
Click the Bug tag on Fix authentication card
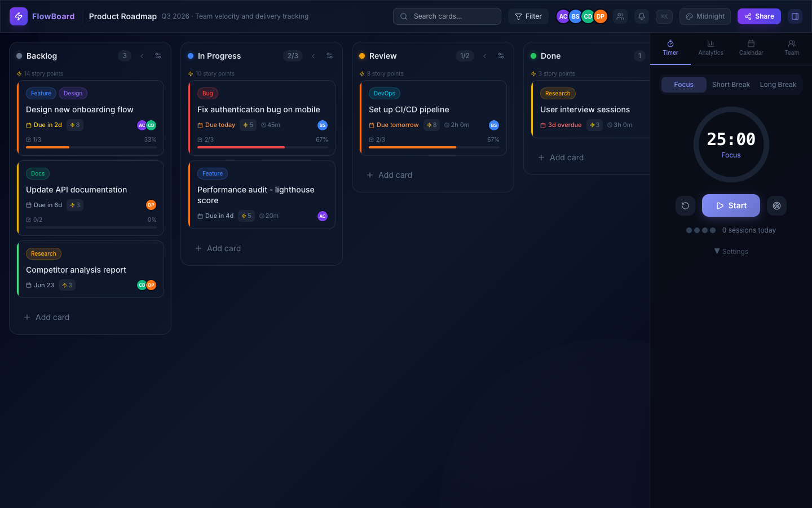[x=208, y=94]
